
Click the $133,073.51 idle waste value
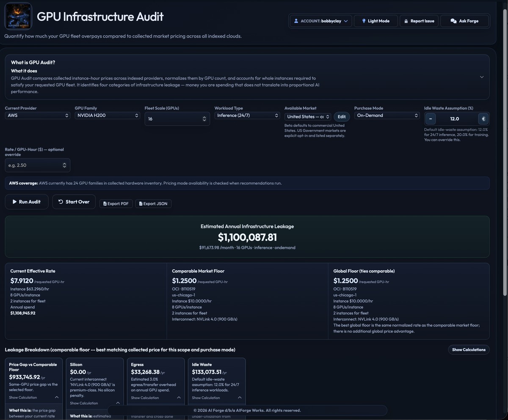click(x=207, y=372)
